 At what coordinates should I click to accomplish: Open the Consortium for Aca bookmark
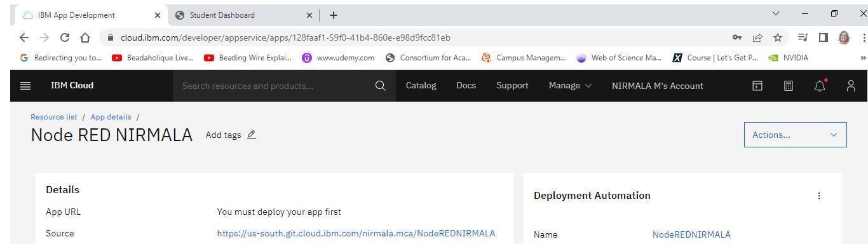428,58
